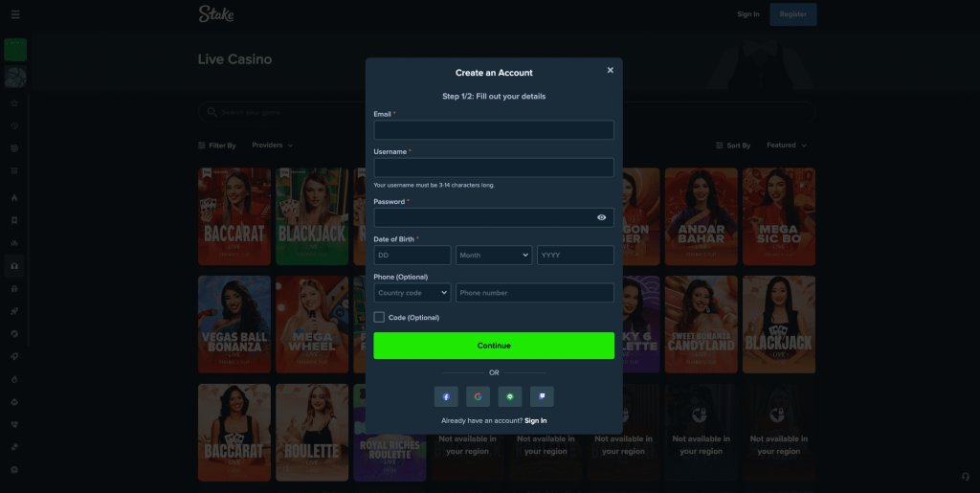Open live support headset icon bottom right
Image resolution: width=980 pixels, height=493 pixels.
[x=965, y=477]
